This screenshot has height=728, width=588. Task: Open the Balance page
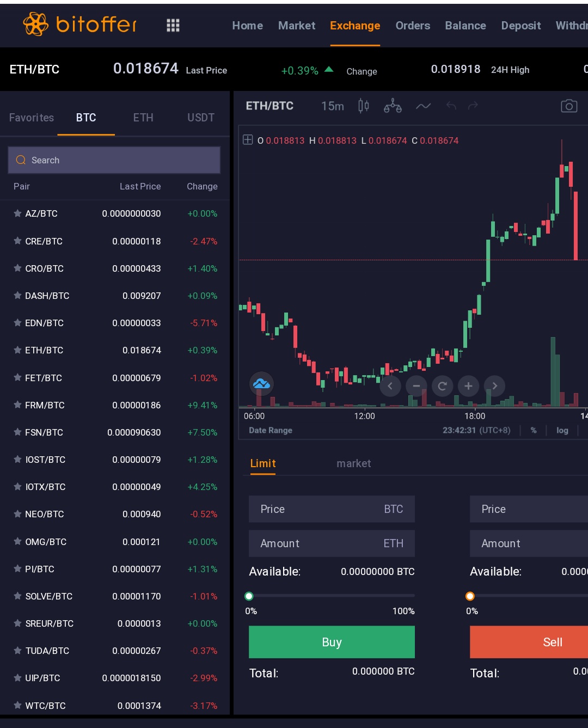465,26
